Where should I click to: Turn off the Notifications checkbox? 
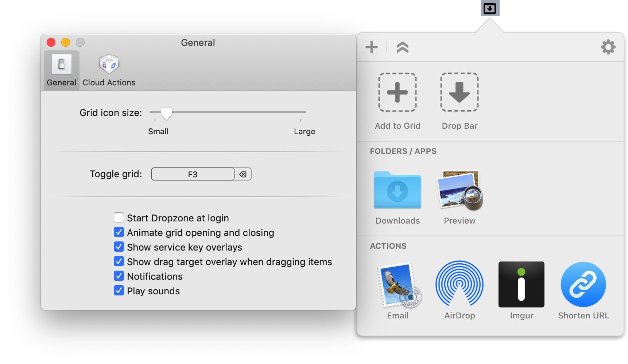click(119, 276)
